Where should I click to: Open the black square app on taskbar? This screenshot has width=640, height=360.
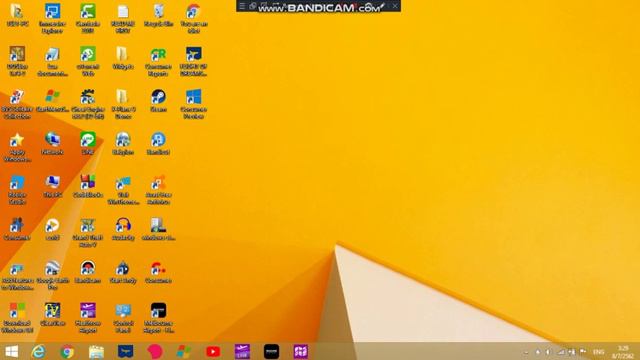(271, 351)
